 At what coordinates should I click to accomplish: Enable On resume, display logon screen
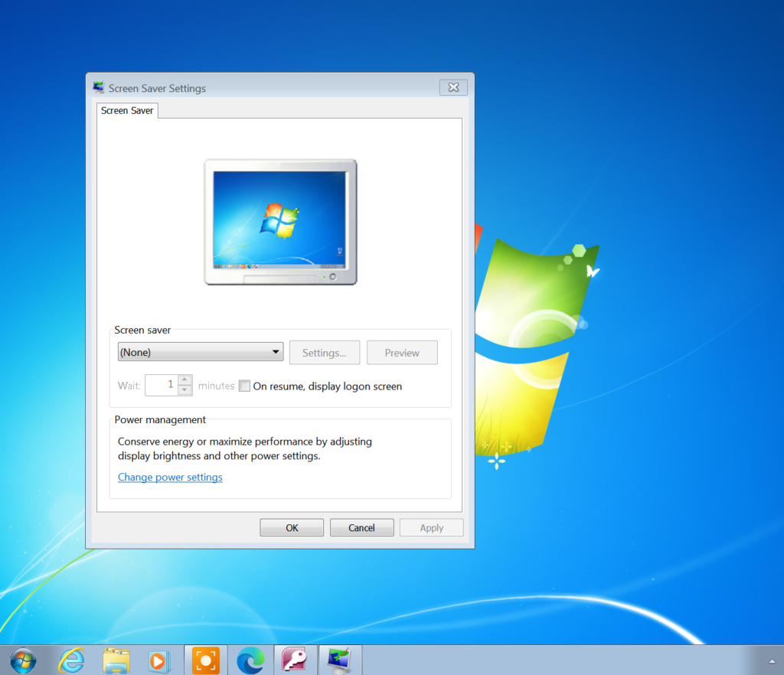click(x=244, y=386)
